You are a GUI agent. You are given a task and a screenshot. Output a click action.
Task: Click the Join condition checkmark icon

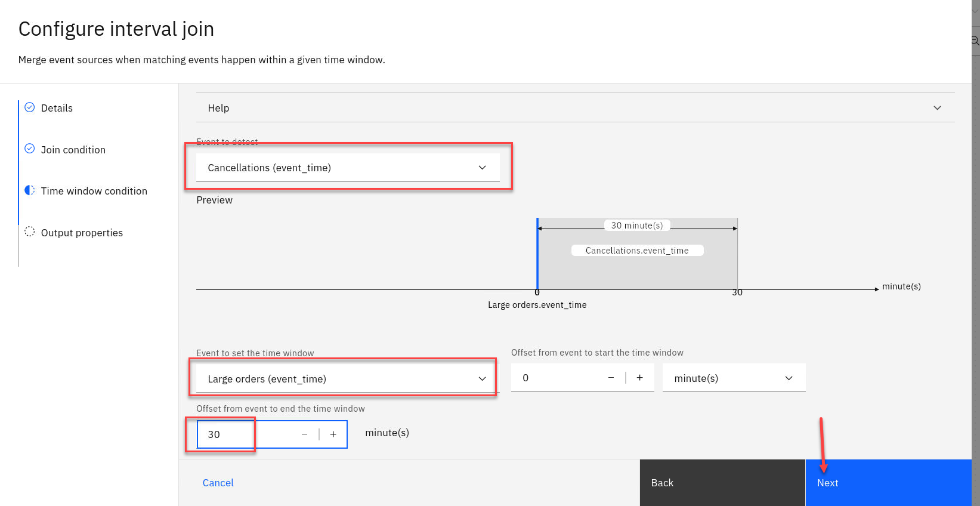click(29, 149)
